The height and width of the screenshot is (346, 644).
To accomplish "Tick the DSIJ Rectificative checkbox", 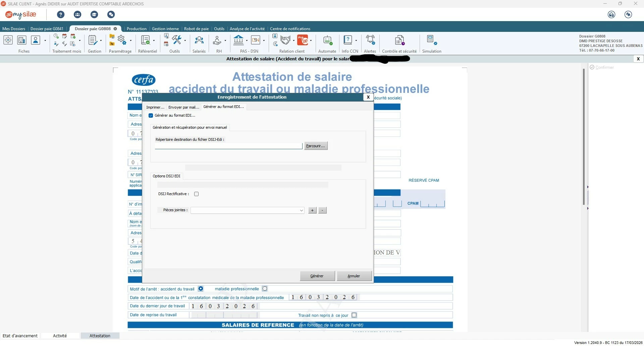I will point(197,194).
